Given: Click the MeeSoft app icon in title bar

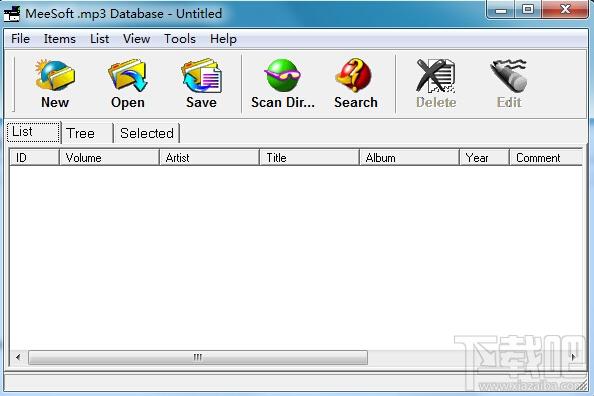Looking at the screenshot, I should pos(12,13).
